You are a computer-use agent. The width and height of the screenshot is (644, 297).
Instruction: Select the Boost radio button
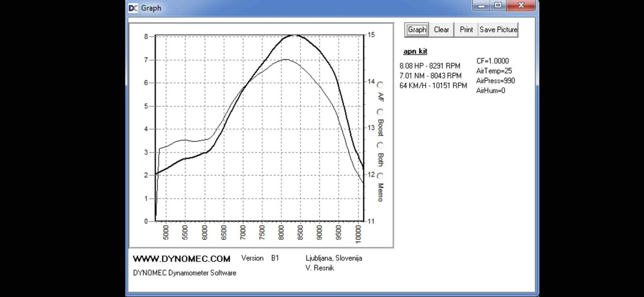[380, 112]
